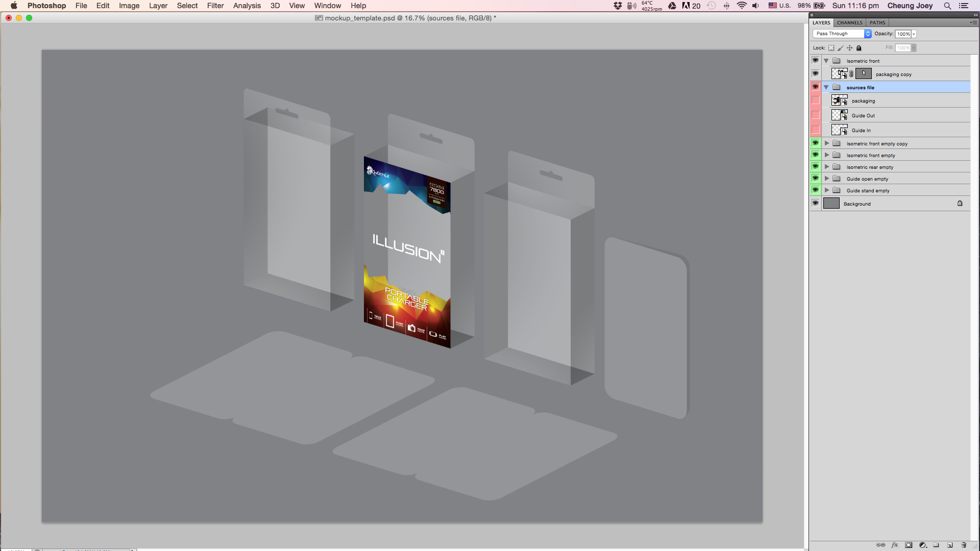This screenshot has height=551, width=980.
Task: Hide the Background layer
Action: pos(815,203)
